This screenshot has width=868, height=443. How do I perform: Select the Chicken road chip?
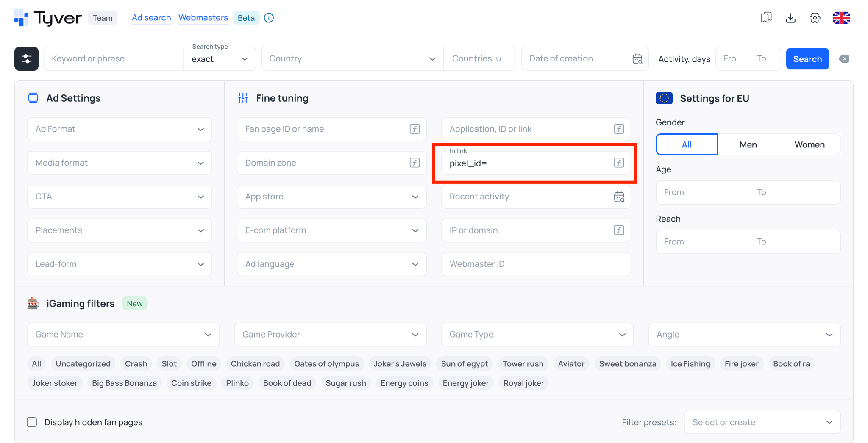pyautogui.click(x=255, y=364)
